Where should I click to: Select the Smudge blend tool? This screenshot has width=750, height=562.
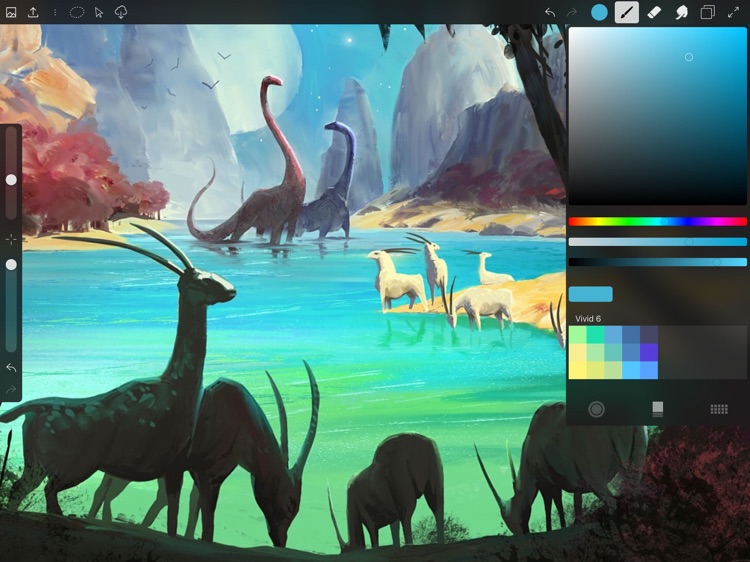click(681, 12)
